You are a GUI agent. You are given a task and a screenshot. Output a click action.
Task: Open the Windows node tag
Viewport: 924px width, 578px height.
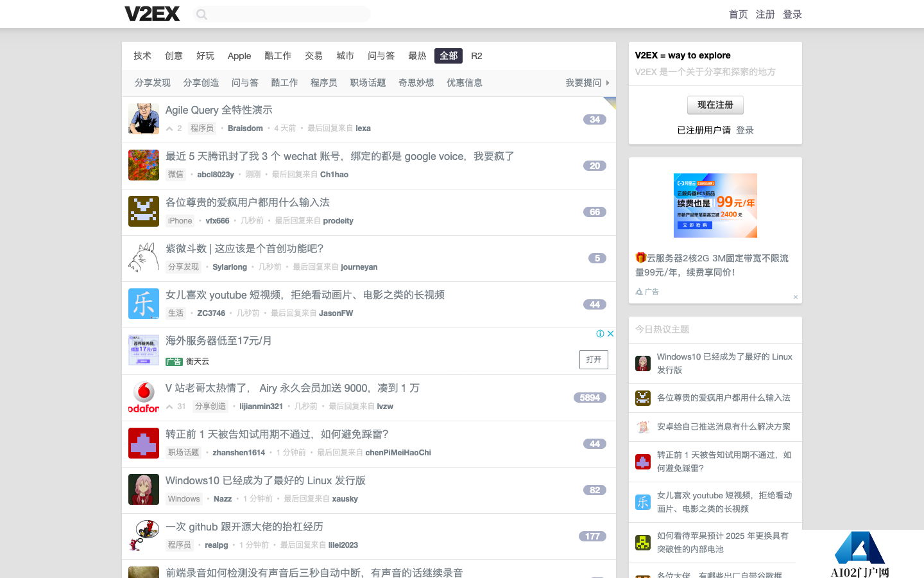(184, 499)
